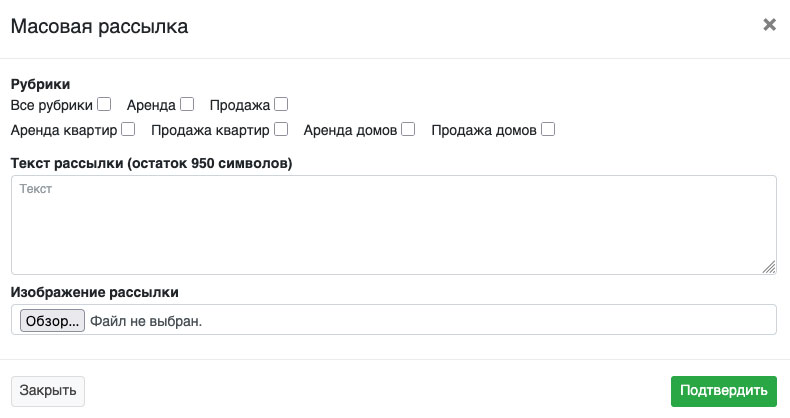Toggle the 'Продажа квартир' checkbox
This screenshot has height=418, width=790.
coord(281,129)
